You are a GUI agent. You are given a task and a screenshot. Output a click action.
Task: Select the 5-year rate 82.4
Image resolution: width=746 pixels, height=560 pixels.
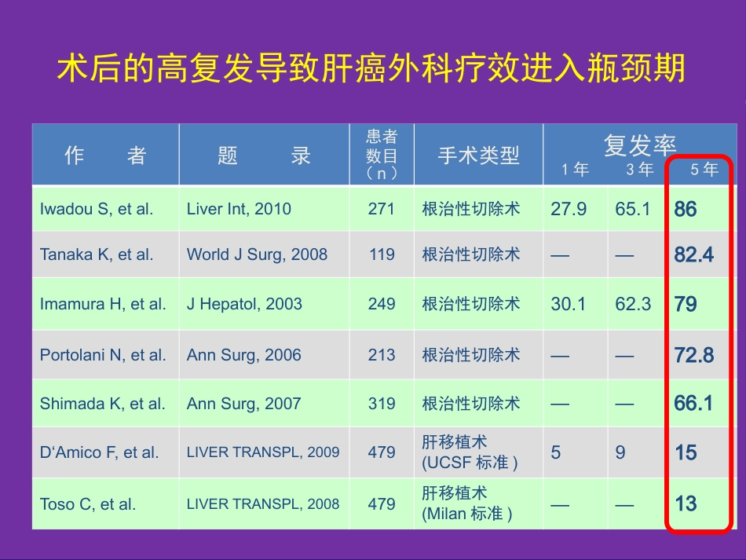[x=693, y=255]
